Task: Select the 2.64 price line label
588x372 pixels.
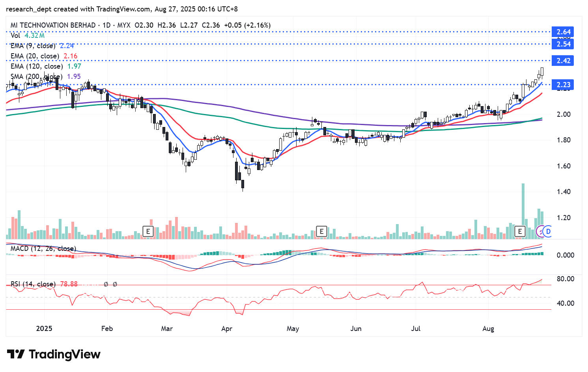Action: [x=563, y=32]
